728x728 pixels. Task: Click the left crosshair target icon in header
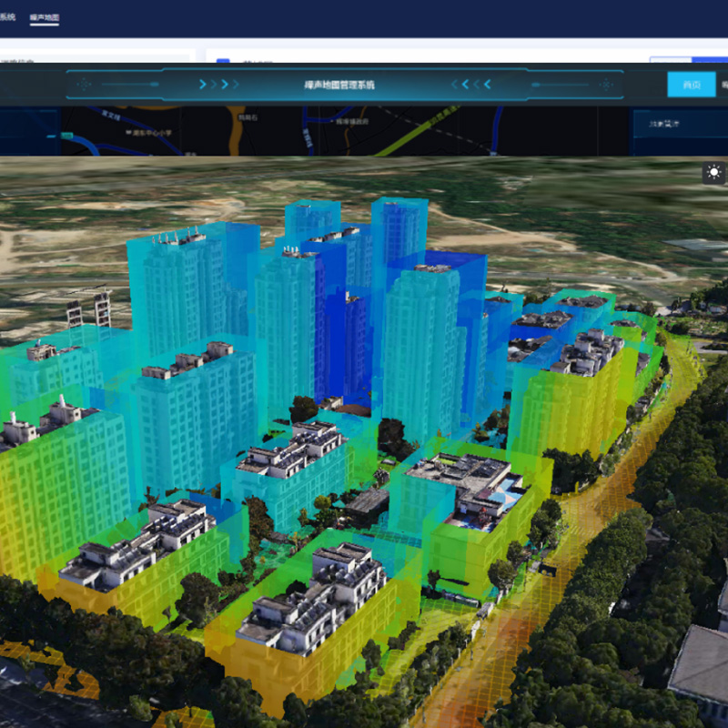tap(84, 85)
